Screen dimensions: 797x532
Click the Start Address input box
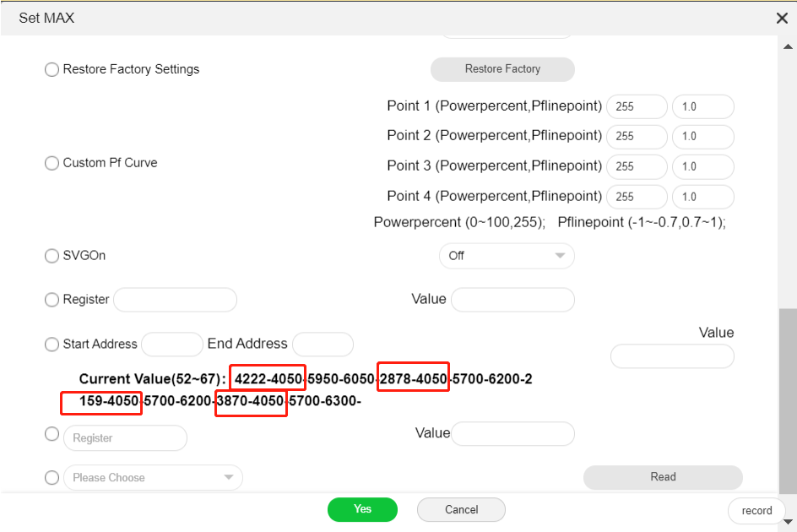tap(172, 345)
